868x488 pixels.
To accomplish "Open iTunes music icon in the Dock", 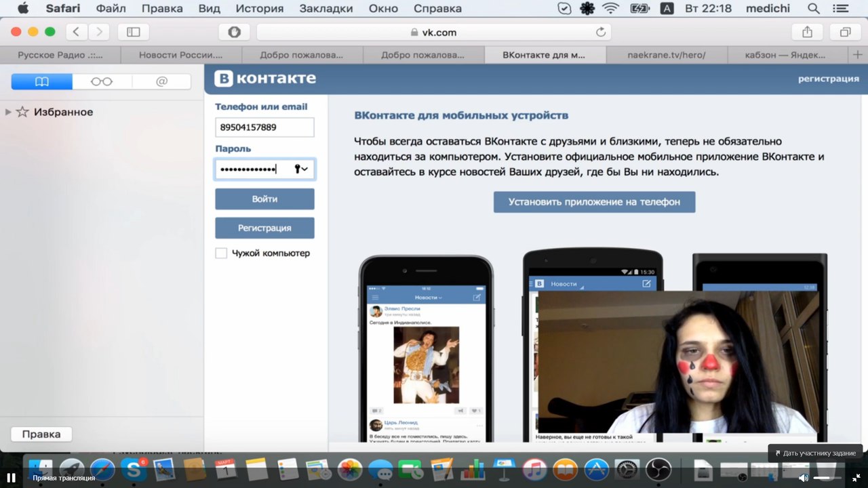I will click(534, 469).
